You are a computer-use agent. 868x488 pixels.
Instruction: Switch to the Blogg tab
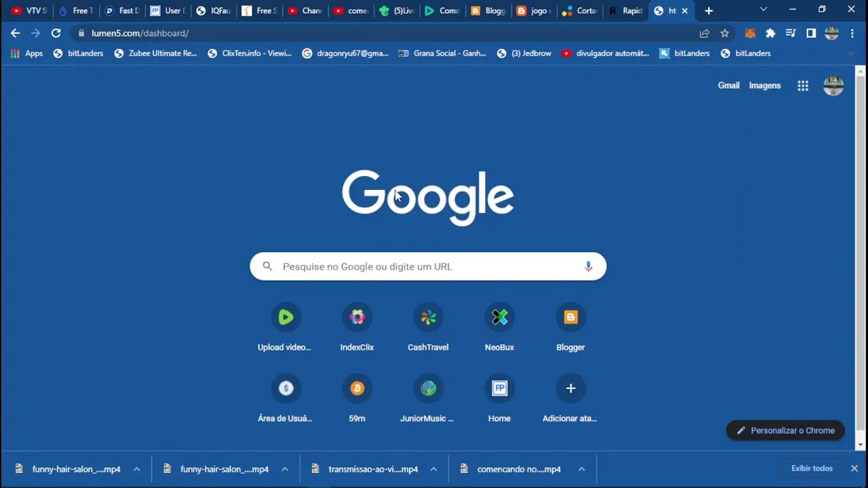488,11
